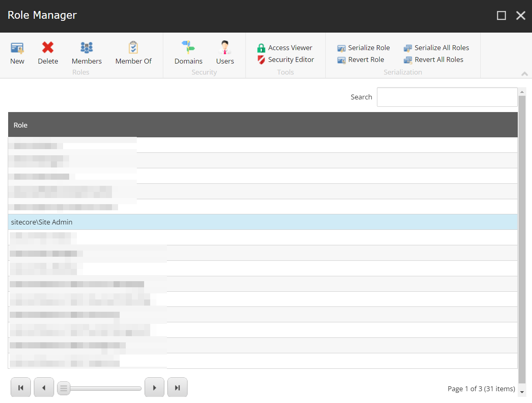This screenshot has height=403, width=532.
Task: Collapse the ribbon with the chevron
Action: 524,74
